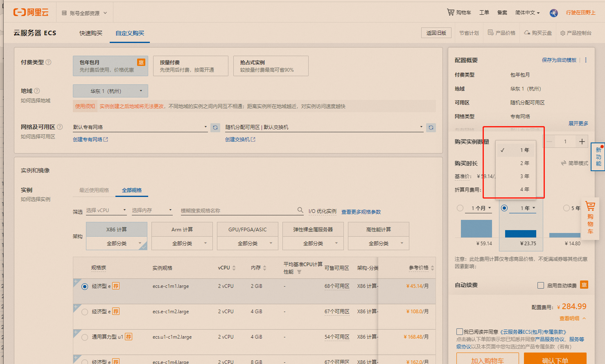Click 保存为启动模板 link
This screenshot has height=364, width=605.
pyautogui.click(x=559, y=60)
